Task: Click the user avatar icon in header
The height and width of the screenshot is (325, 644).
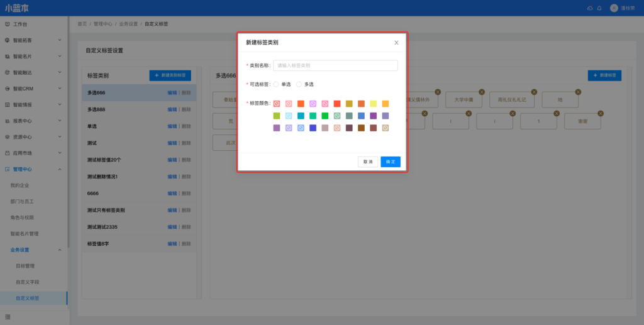Action: click(x=614, y=8)
